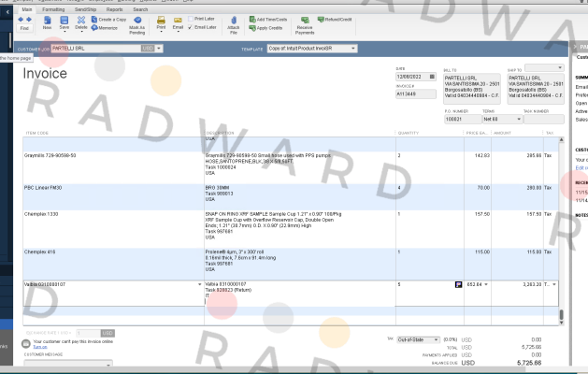Attach File to invoice
Image resolution: width=588 pixels, height=374 pixels.
(x=234, y=25)
